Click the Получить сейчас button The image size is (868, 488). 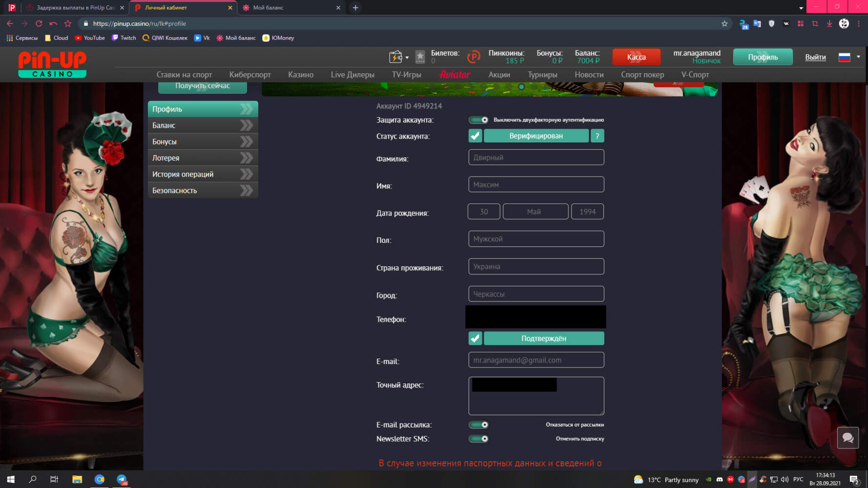pos(203,87)
